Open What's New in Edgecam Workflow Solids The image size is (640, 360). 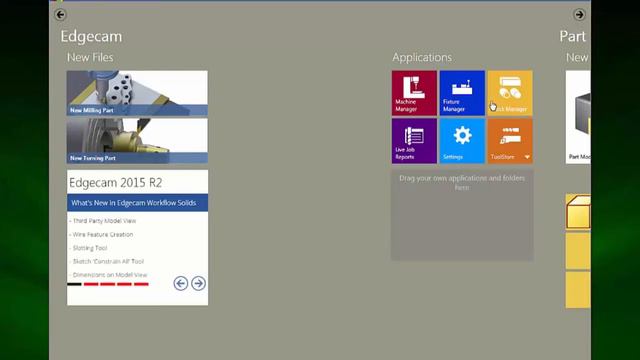[138, 203]
